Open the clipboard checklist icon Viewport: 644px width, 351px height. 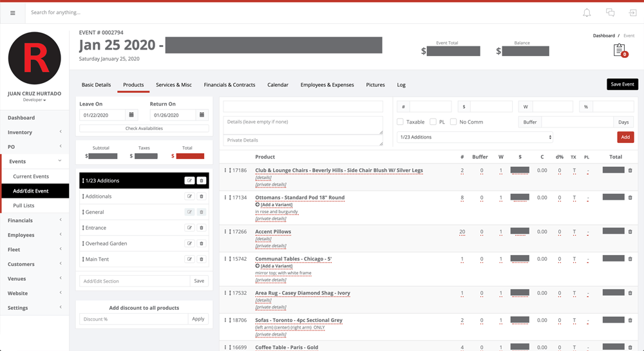pos(619,50)
